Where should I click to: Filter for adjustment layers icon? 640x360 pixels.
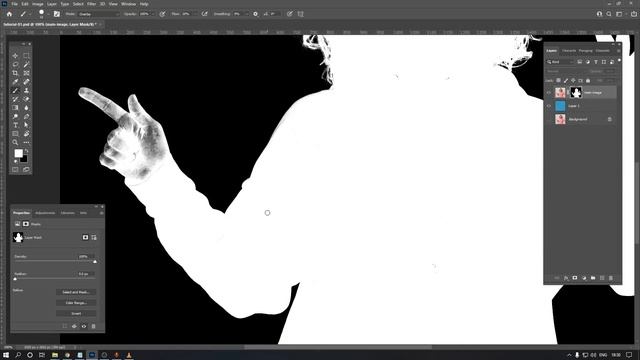pos(588,62)
